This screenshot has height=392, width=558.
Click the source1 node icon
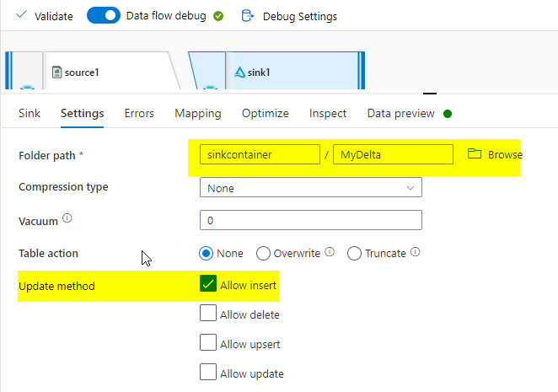(x=57, y=72)
